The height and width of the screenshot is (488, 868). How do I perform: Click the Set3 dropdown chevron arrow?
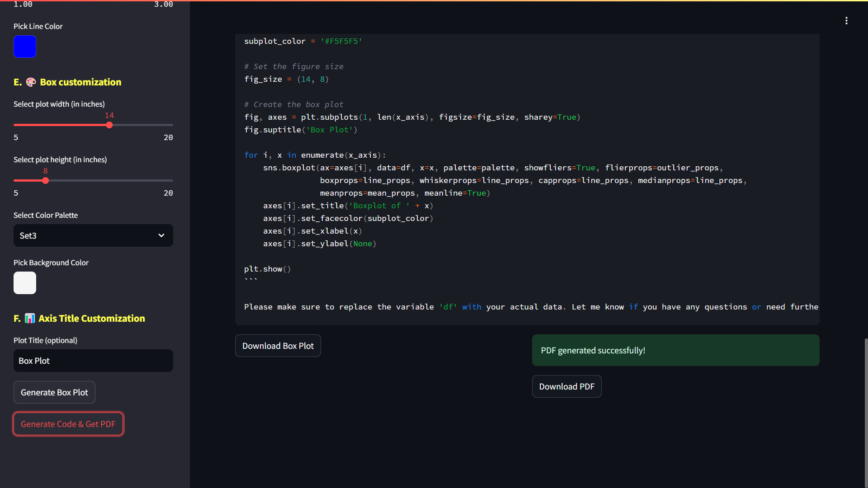point(161,235)
